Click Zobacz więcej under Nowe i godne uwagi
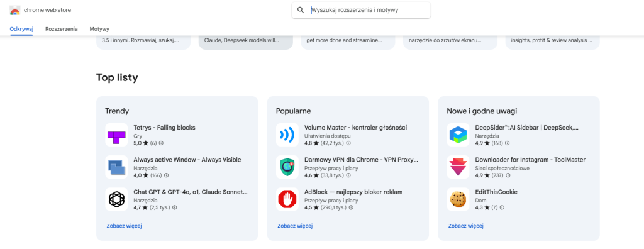Viewport: 644px width, 249px height. pos(466,226)
